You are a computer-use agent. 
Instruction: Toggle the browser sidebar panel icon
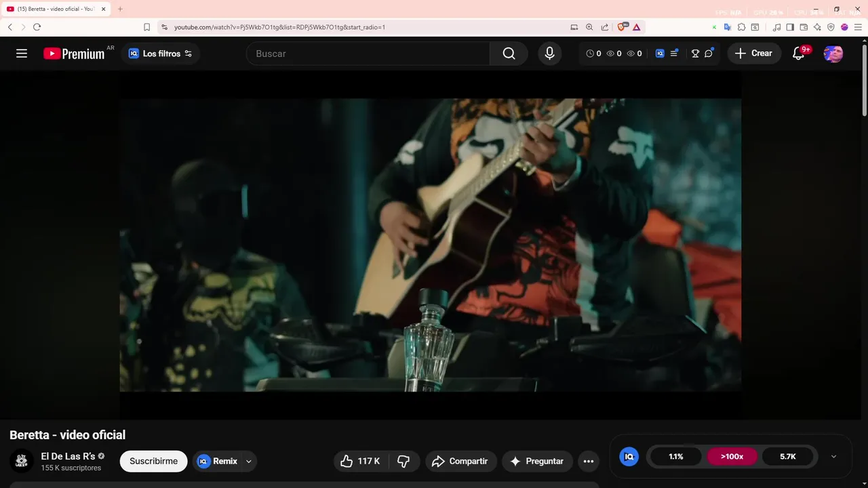point(791,27)
